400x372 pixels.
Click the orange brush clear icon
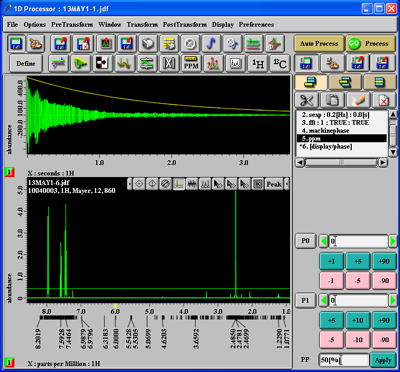pos(358,100)
